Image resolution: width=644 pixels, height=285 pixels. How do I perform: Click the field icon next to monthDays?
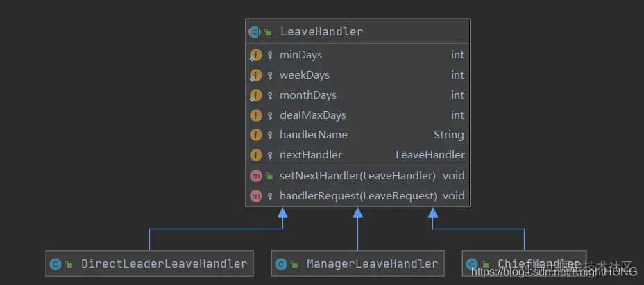[255, 95]
